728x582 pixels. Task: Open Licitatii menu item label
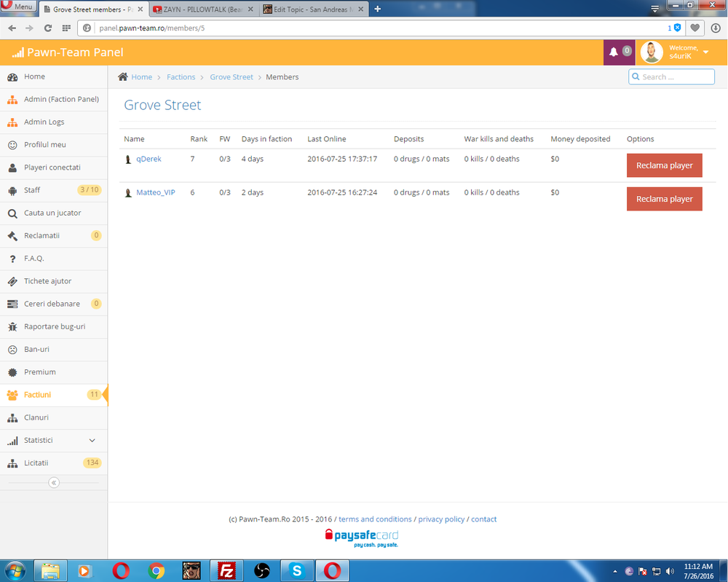[x=36, y=463]
